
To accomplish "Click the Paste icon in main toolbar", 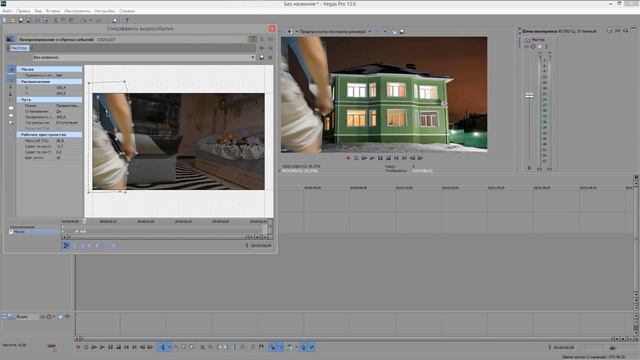I will tap(71, 20).
